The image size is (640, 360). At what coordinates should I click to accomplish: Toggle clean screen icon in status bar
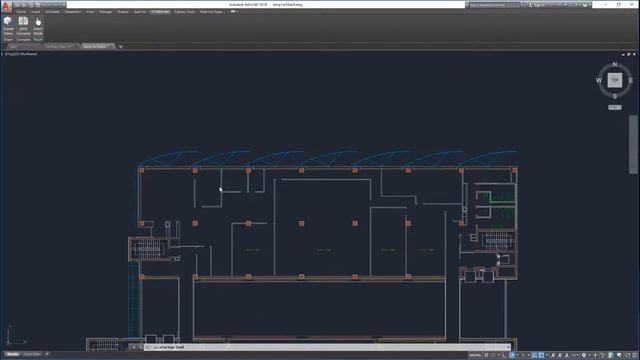(x=628, y=355)
